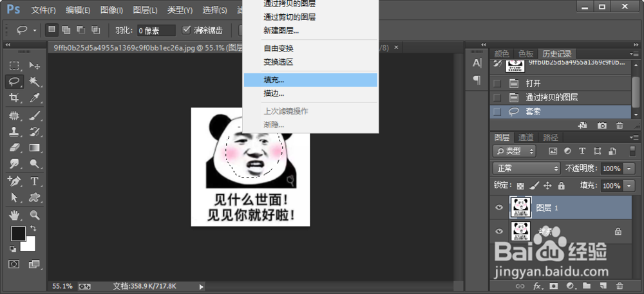Set history brush source for 套索
Image resolution: width=644 pixels, height=294 pixels.
[497, 111]
